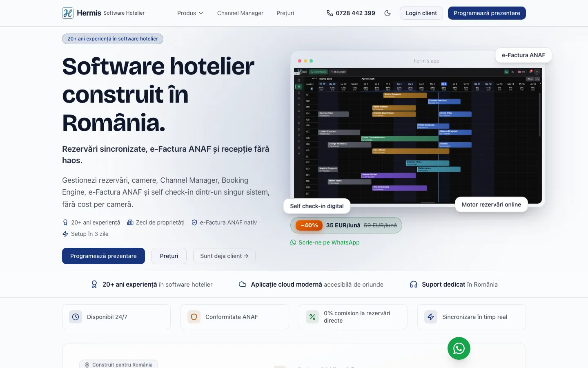Click hero Programează prezentare button
The width and height of the screenshot is (588, 368).
coord(103,256)
